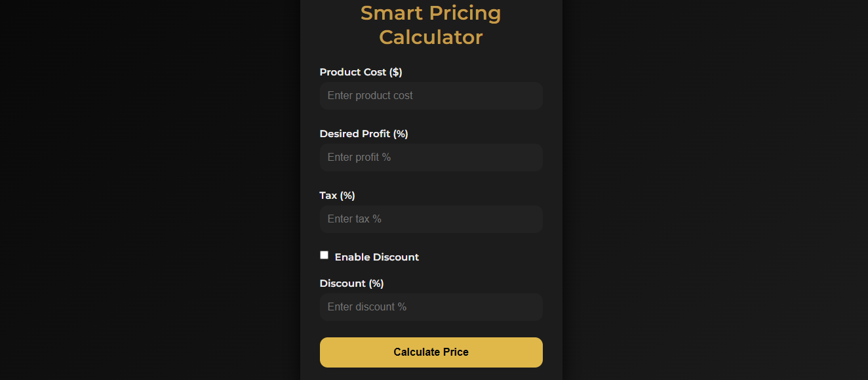
Task: Click the Enter discount % placeholder field
Action: pyautogui.click(x=366, y=306)
